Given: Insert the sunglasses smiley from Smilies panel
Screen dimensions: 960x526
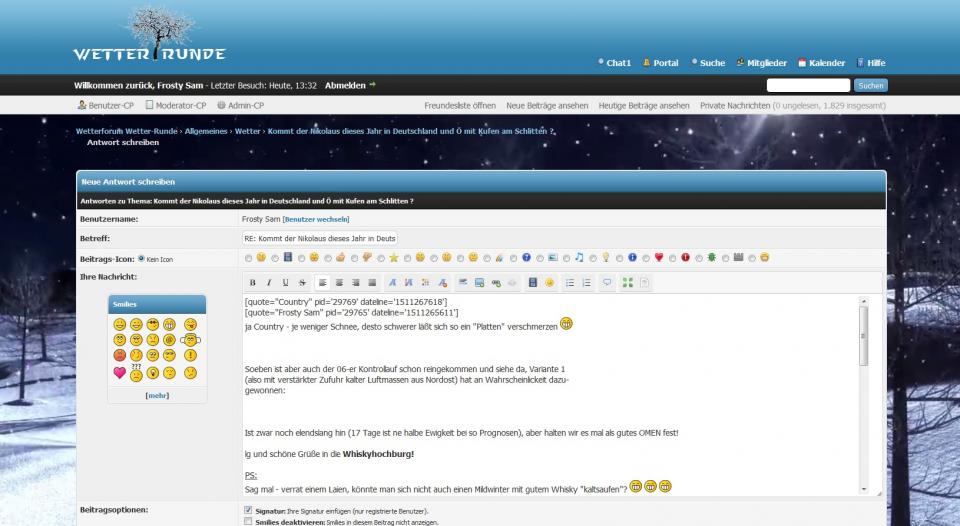Looking at the screenshot, I should (153, 324).
